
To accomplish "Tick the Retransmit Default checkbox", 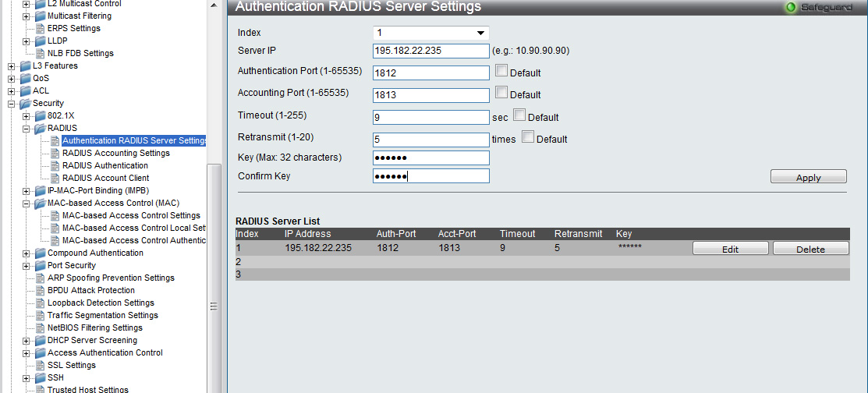I will 528,137.
